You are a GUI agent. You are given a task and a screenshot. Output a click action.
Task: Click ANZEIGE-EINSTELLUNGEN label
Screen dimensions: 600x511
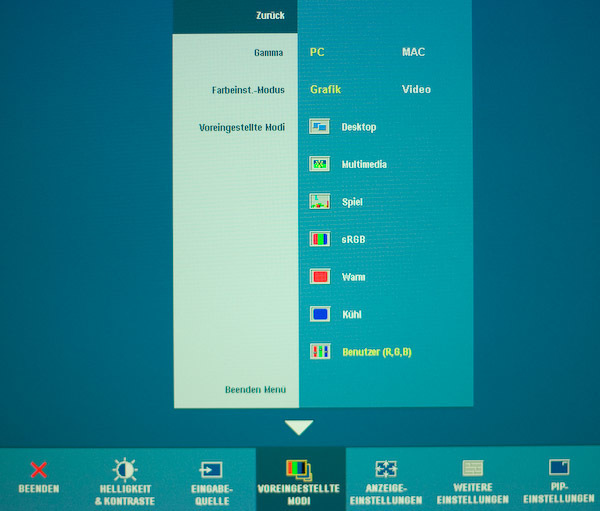386,494
